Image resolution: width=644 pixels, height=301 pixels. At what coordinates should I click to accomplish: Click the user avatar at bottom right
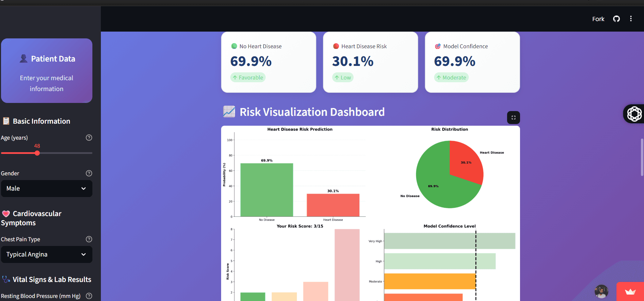(601, 291)
